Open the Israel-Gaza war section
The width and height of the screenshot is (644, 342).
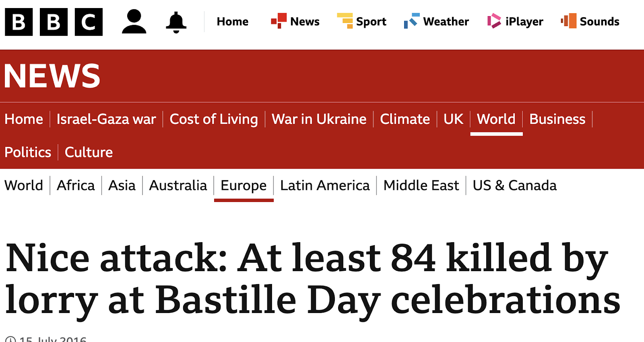coord(106,119)
